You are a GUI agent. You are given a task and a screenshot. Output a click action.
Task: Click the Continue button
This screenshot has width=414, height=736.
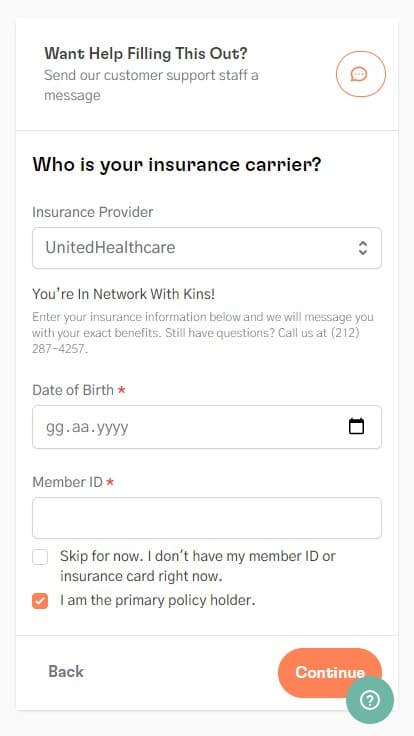[330, 672]
